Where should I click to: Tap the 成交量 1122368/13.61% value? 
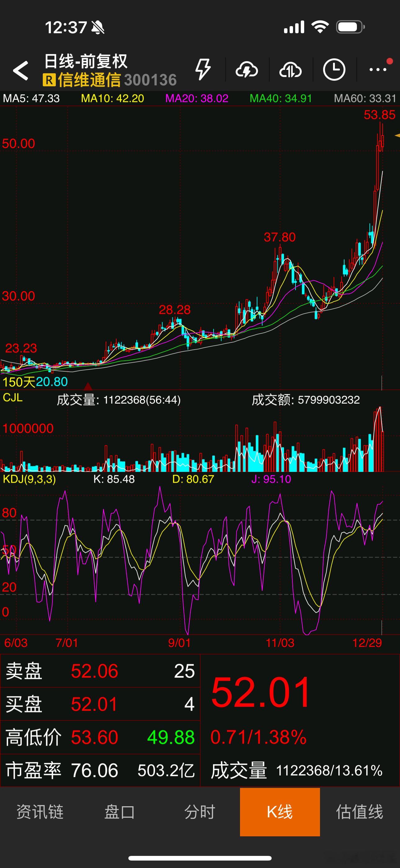click(x=329, y=771)
